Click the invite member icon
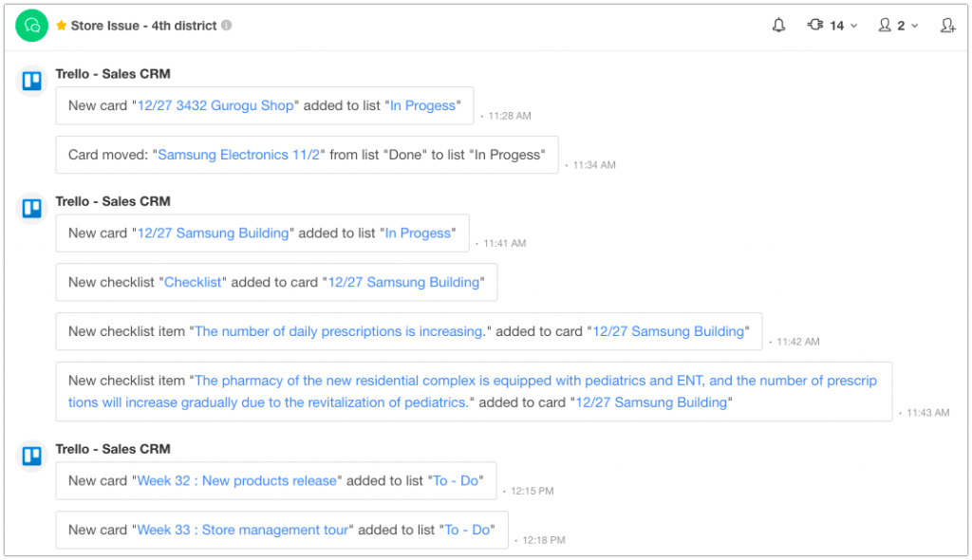The image size is (972, 560). pos(947,25)
